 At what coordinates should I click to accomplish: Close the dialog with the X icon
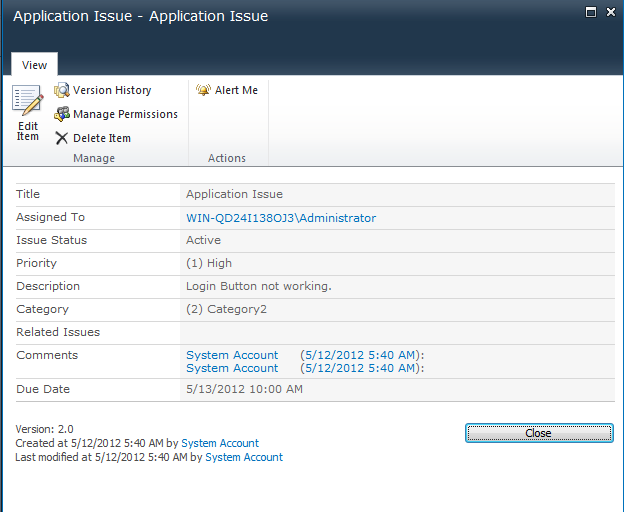coord(611,12)
